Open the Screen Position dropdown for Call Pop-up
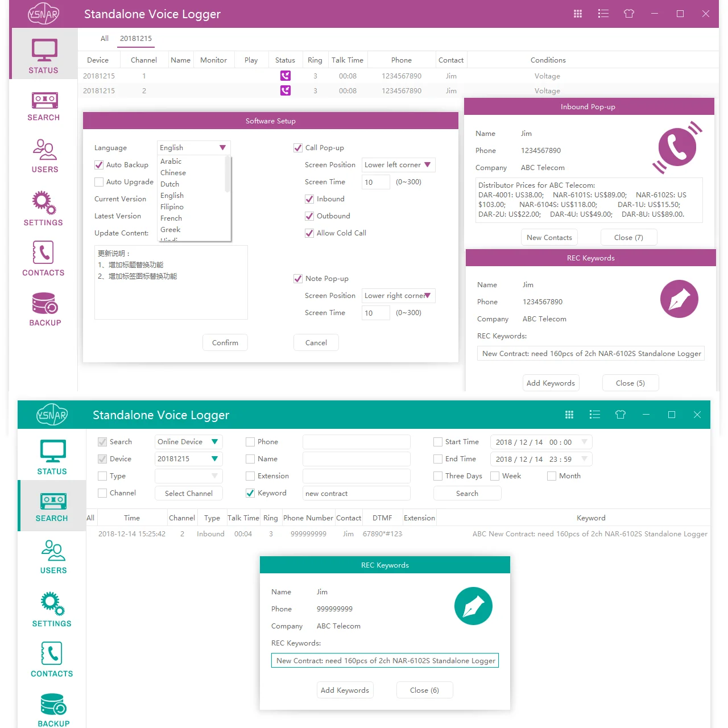 [398, 165]
